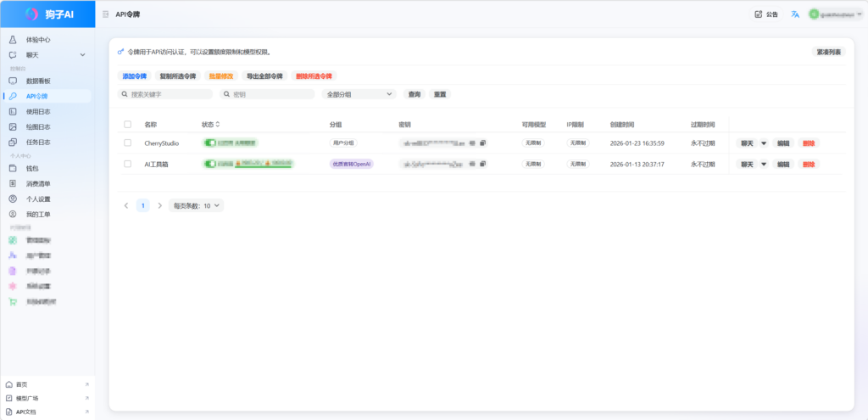Screen dimensions: 868x420
Task: Clear the filters with 重置
Action: tap(440, 94)
